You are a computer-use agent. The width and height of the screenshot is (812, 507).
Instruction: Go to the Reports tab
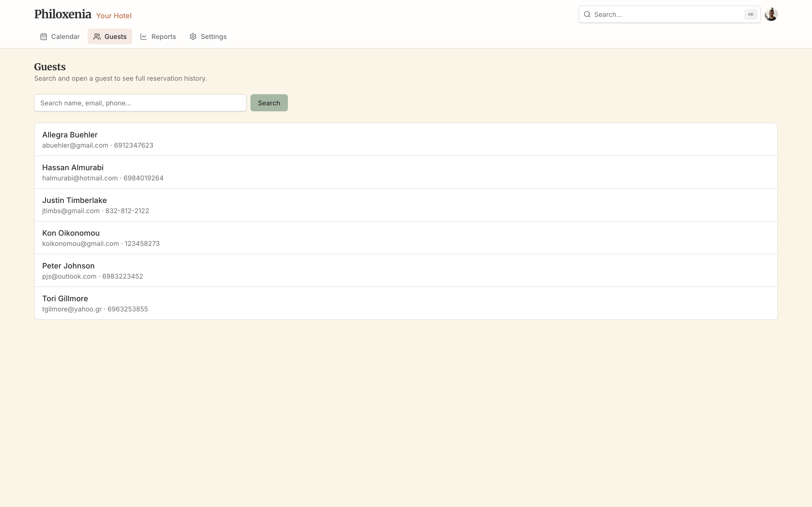pyautogui.click(x=158, y=37)
